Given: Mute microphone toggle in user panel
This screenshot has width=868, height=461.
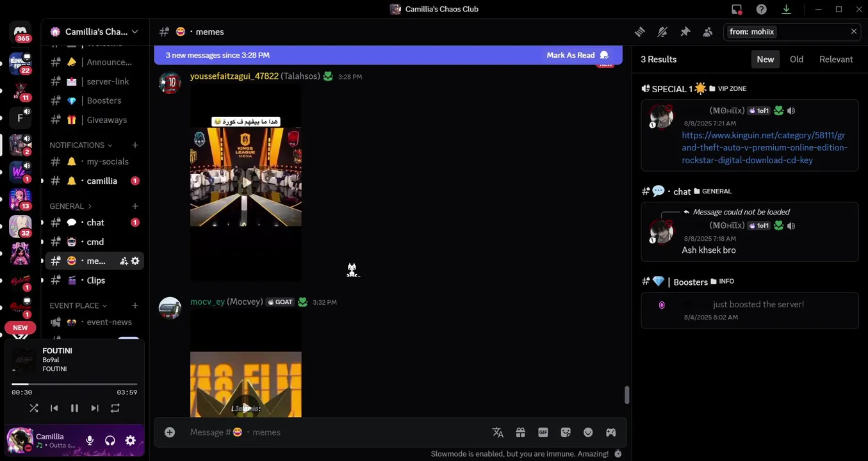Looking at the screenshot, I should [x=90, y=441].
